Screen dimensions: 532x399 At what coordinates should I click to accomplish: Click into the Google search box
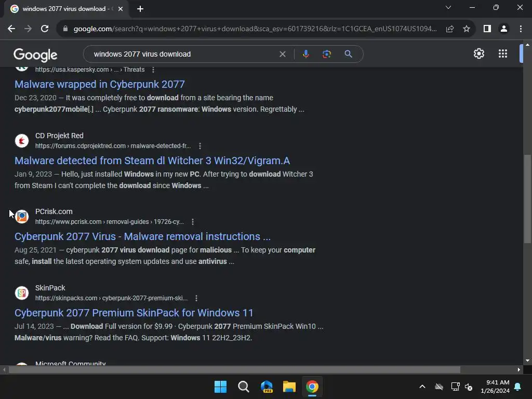[183, 54]
